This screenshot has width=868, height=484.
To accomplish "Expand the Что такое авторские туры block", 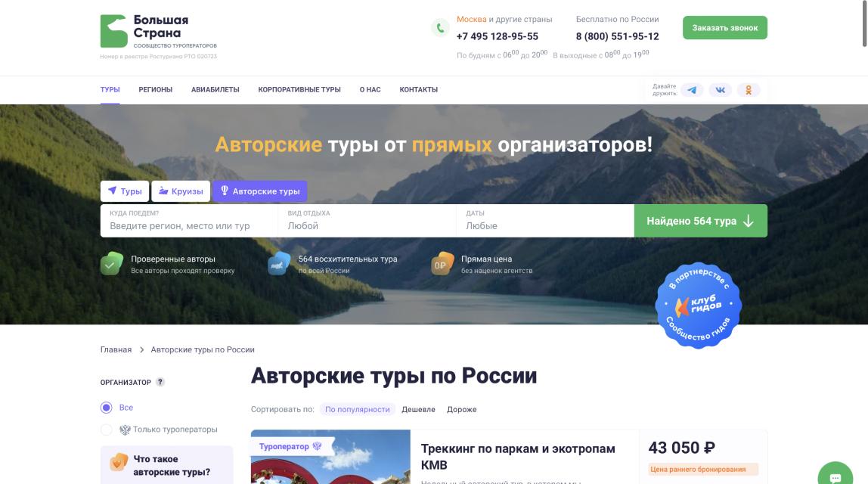I will pyautogui.click(x=166, y=465).
